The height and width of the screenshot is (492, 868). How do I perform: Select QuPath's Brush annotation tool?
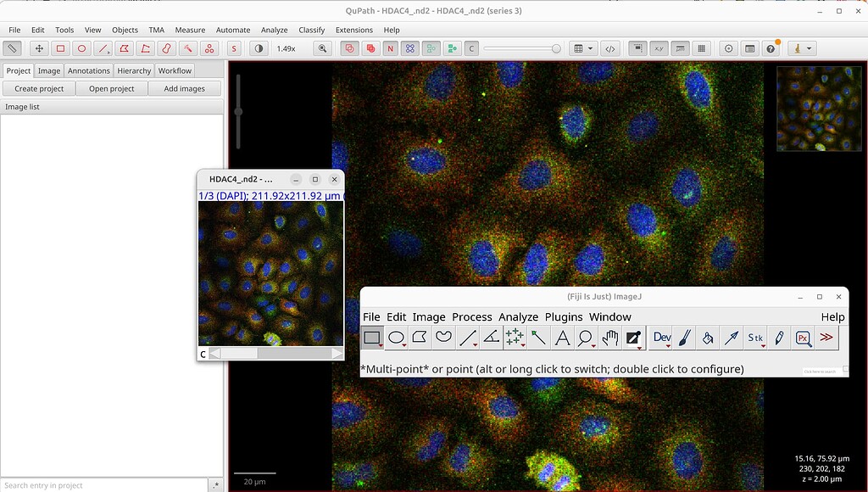166,48
